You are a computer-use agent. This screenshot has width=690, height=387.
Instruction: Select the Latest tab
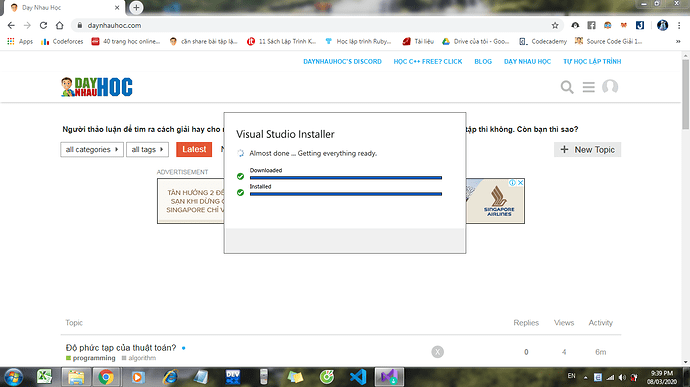pos(194,150)
